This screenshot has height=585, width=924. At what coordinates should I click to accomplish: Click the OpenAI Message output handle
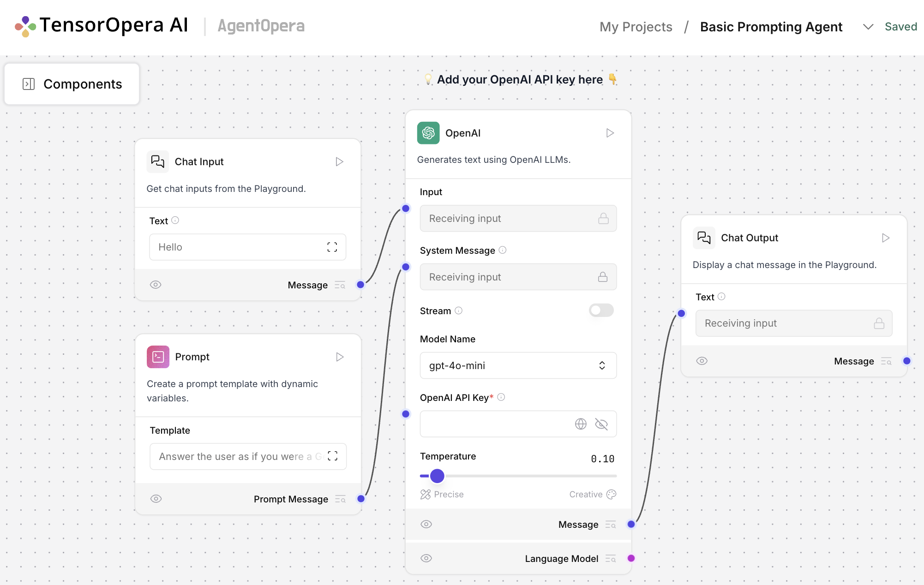(x=631, y=524)
